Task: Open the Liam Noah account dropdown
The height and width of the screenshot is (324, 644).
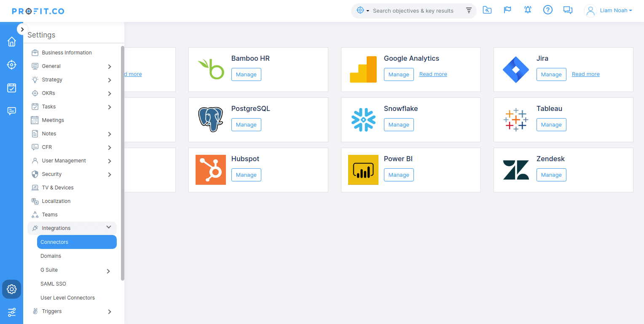Action: pos(616,11)
